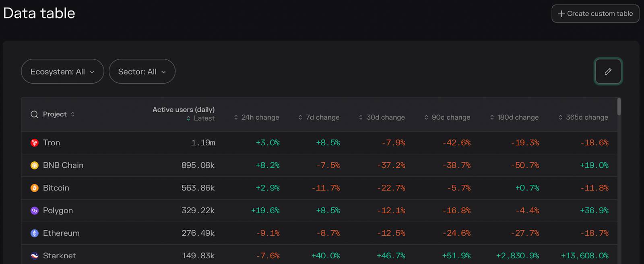Click the BNB Chain logo icon
644x264 pixels.
coord(35,165)
